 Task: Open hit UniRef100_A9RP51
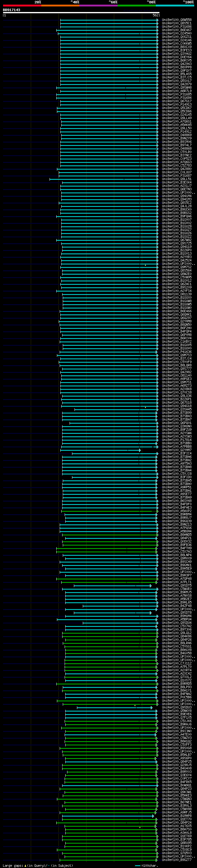pos(177,487)
